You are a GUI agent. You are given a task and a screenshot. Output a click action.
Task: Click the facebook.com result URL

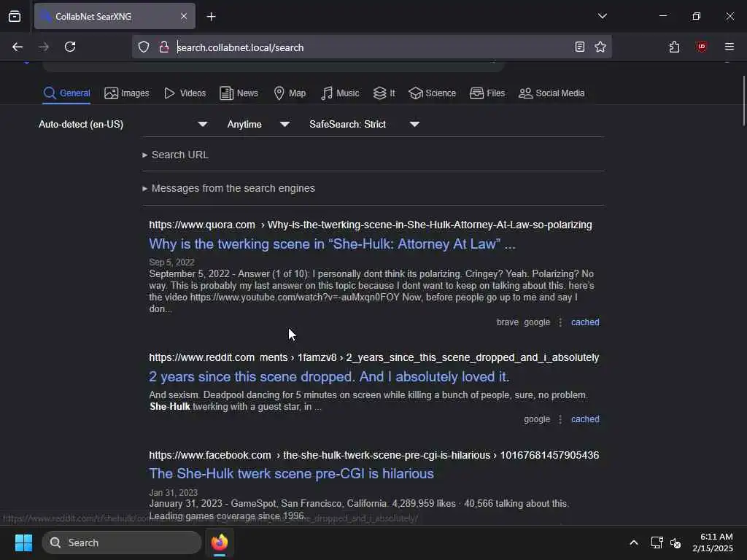click(374, 455)
